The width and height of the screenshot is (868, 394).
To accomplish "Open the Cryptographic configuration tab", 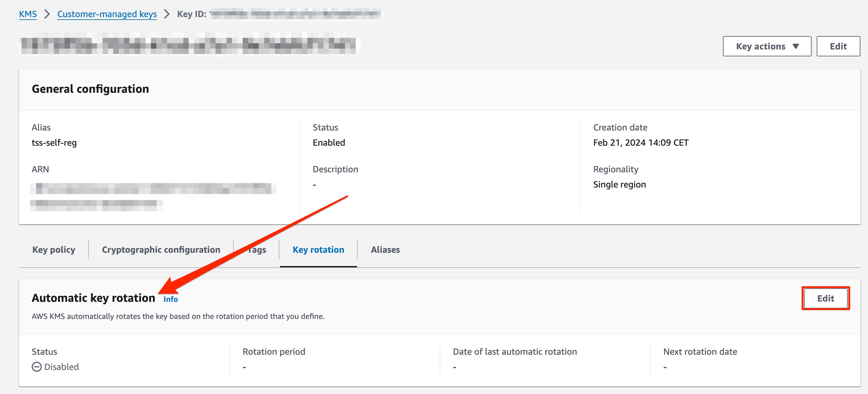I will [161, 250].
